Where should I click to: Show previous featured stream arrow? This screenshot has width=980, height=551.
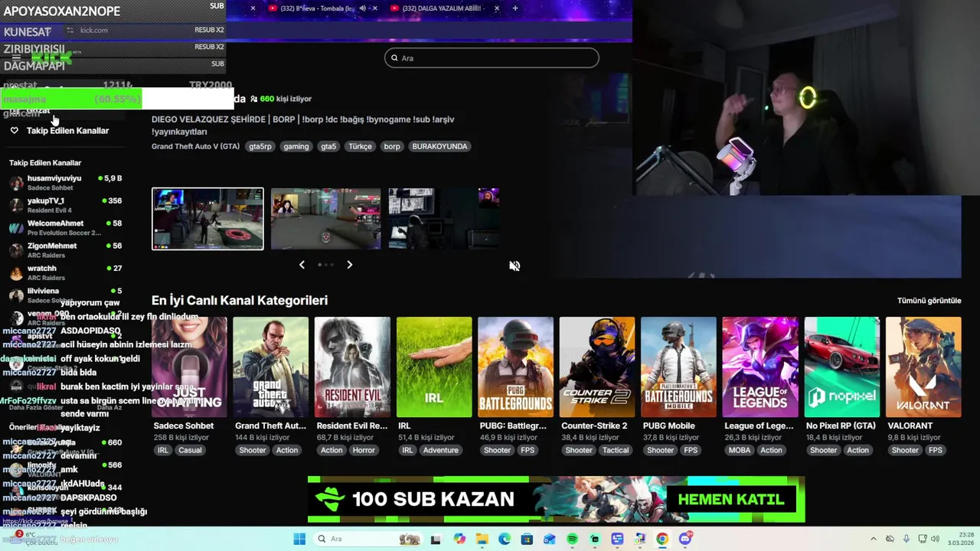point(302,265)
